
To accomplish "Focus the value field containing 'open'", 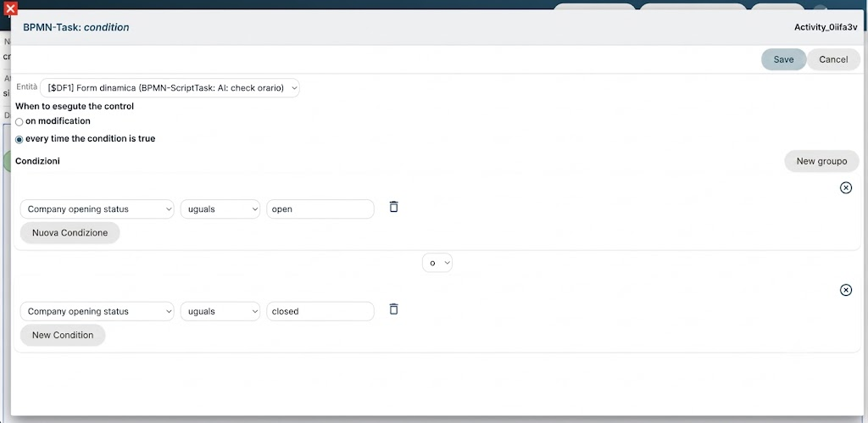I will coord(320,209).
